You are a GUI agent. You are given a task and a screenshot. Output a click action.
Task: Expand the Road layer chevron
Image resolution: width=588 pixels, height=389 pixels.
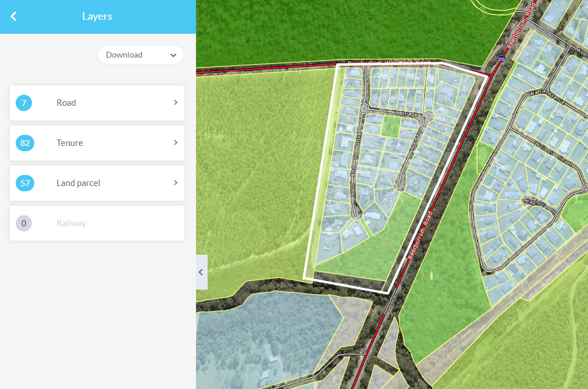(x=176, y=102)
